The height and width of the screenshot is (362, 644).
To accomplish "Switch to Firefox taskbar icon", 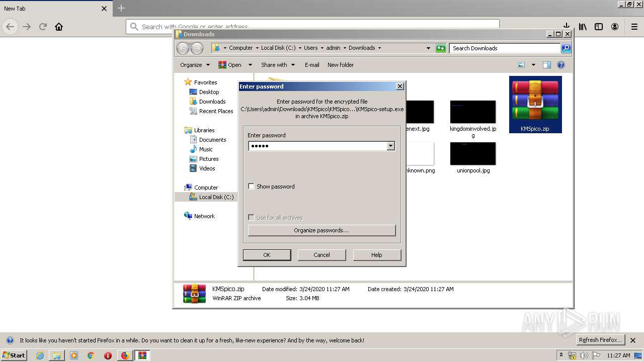I will tap(125, 355).
